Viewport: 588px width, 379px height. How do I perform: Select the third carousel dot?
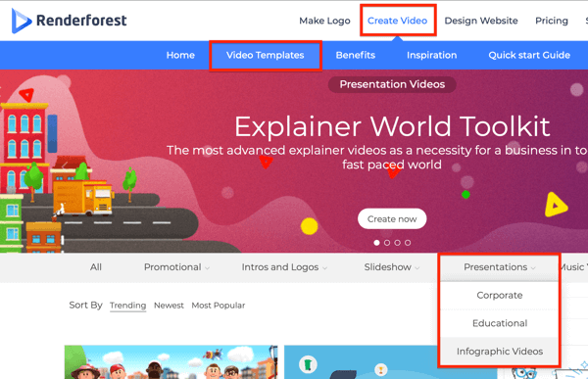tap(398, 243)
